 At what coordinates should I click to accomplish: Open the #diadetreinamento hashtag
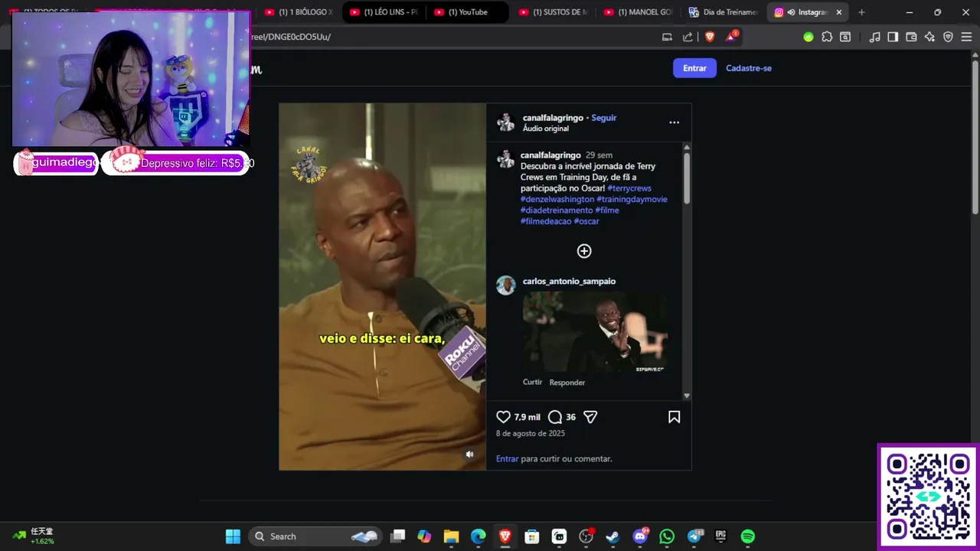point(557,210)
